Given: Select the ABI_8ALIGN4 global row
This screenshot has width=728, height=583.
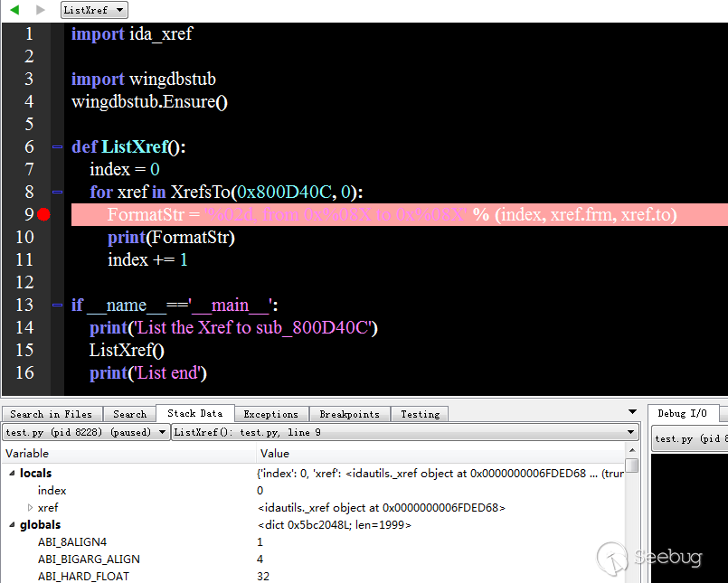Looking at the screenshot, I should 314,541.
